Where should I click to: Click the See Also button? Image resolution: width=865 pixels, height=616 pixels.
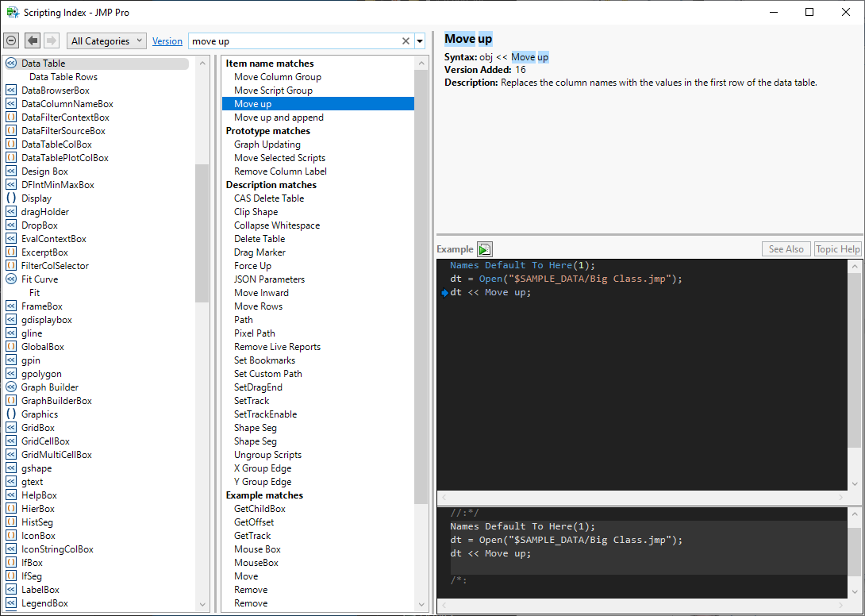[786, 249]
